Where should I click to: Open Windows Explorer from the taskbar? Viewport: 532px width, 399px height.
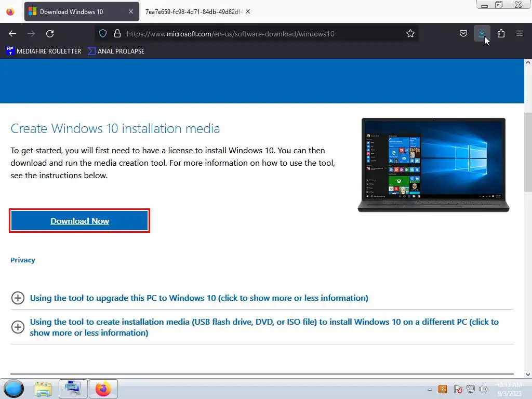click(x=43, y=389)
